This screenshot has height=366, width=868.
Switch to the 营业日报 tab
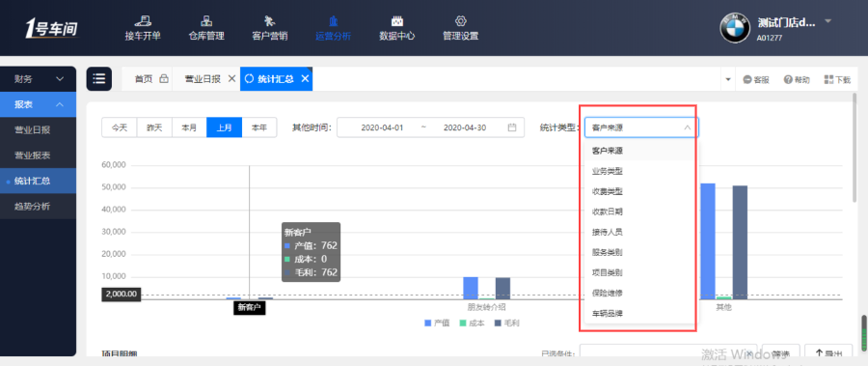203,79
